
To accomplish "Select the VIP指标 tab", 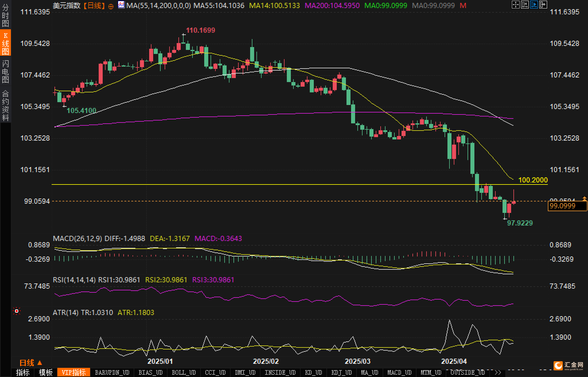I will coord(74,372).
